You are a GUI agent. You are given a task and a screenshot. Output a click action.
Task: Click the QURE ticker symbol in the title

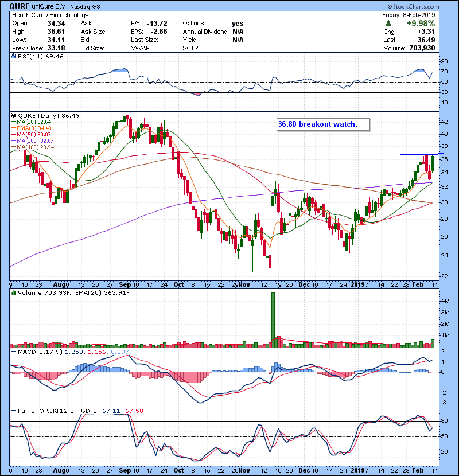pyautogui.click(x=20, y=6)
